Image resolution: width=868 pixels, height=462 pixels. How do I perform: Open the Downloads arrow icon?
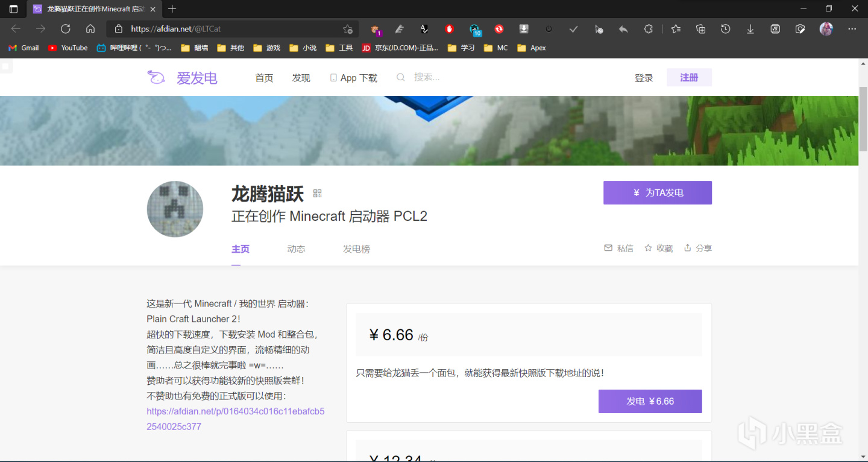[x=750, y=28]
